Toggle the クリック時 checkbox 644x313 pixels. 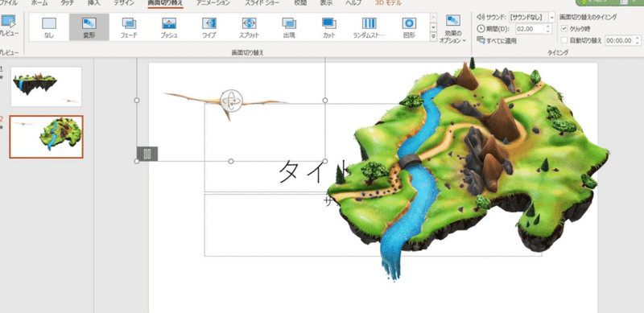click(x=564, y=29)
